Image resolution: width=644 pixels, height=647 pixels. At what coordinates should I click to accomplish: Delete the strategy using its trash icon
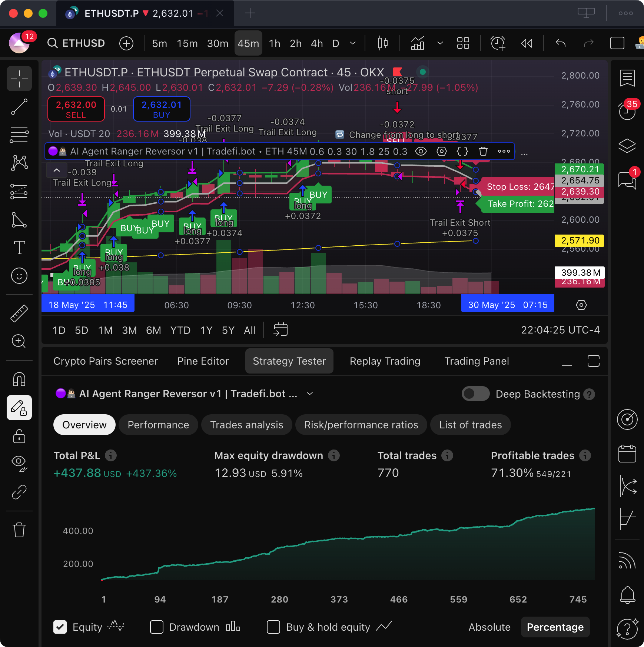tap(483, 151)
